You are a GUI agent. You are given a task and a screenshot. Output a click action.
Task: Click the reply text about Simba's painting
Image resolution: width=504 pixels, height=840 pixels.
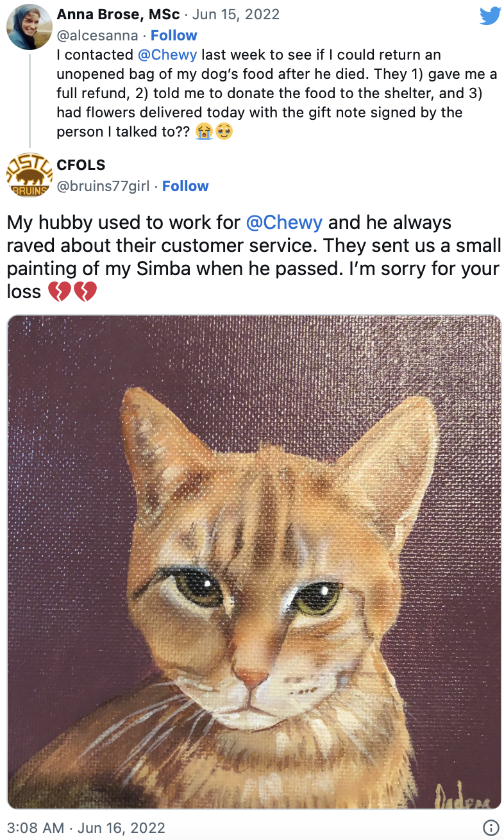[x=254, y=257]
